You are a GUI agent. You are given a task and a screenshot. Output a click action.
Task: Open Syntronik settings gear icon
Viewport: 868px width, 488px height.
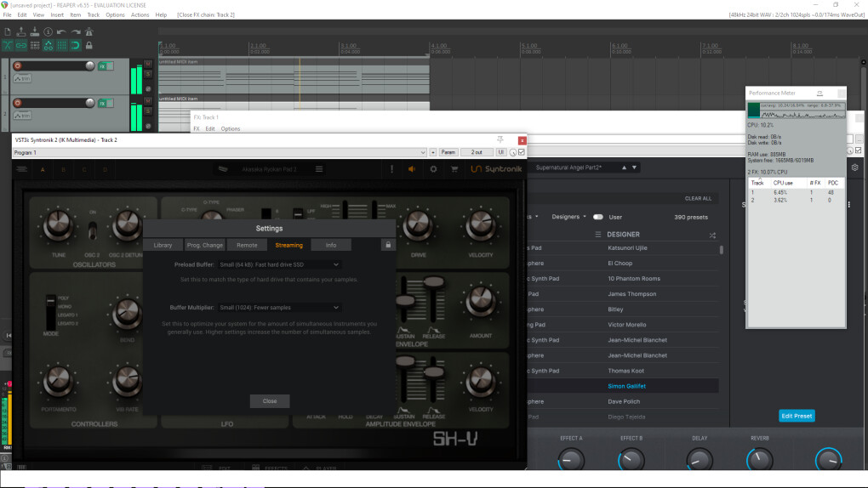point(433,169)
